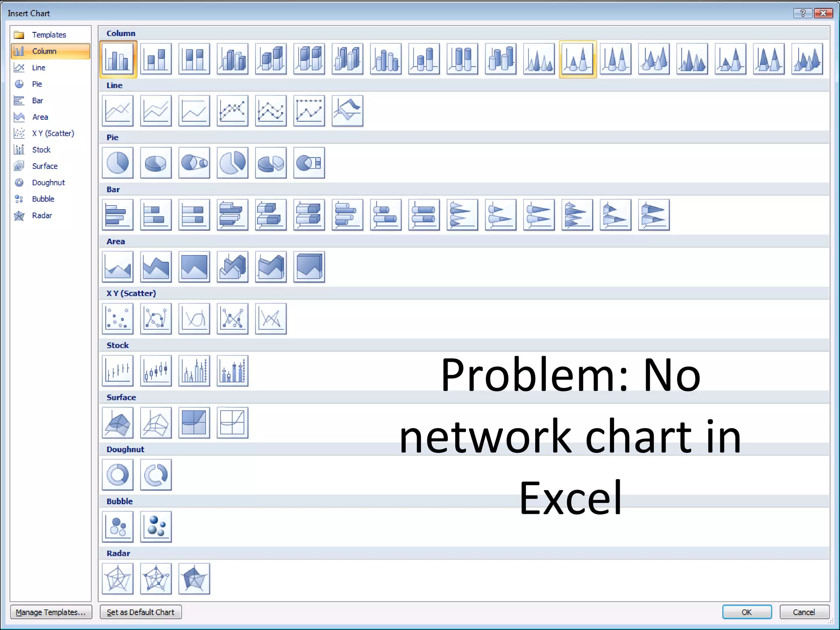
Task: Choose the Clustered Pyramid column chart
Action: pos(692,59)
